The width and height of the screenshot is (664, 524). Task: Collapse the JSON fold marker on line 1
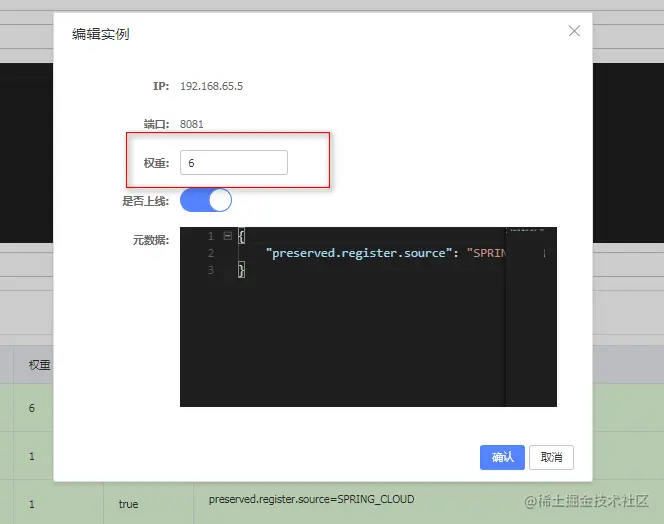point(227,236)
